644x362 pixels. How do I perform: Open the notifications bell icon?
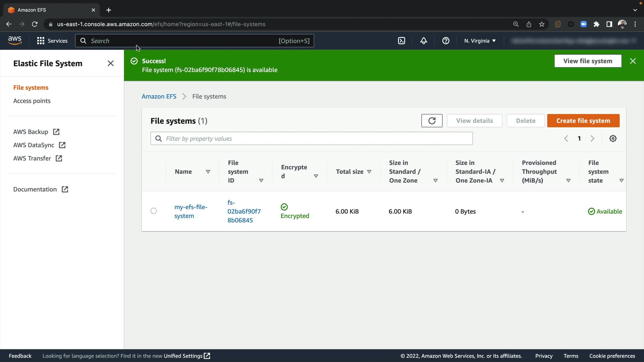pyautogui.click(x=424, y=41)
